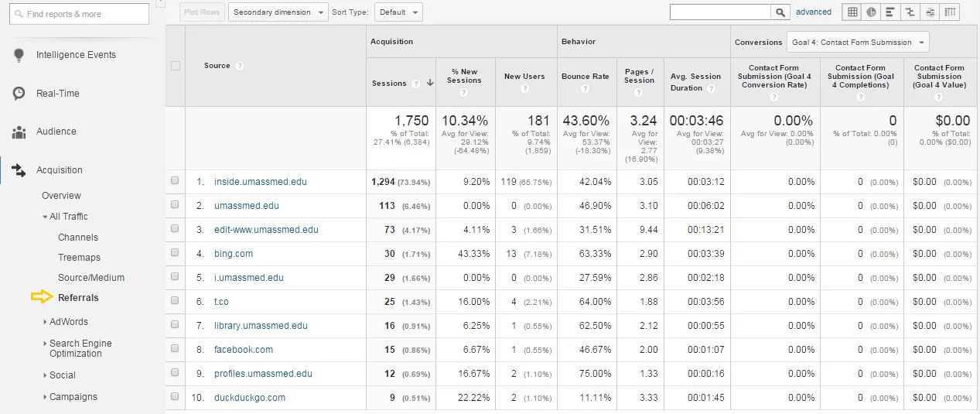Click the magnifier search button for table filter

tap(781, 12)
